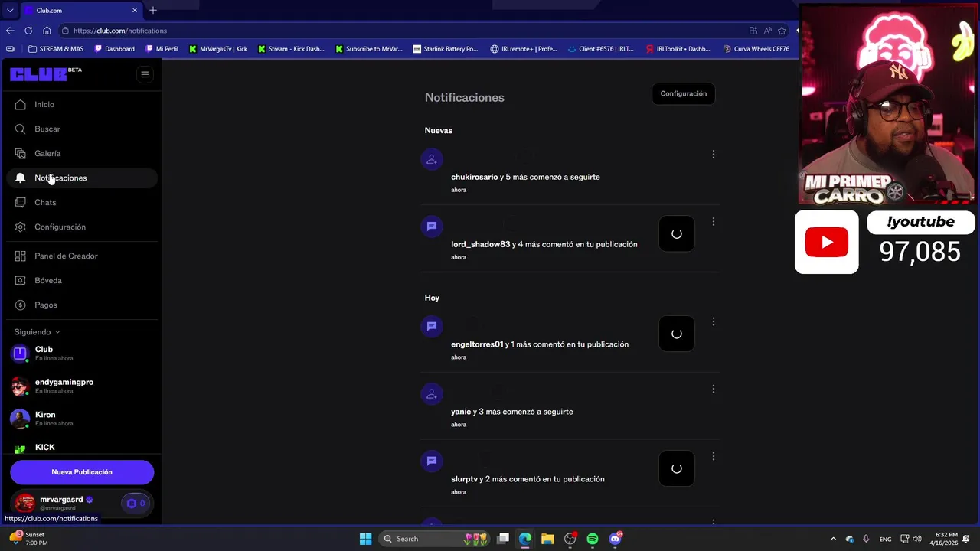Open options menu for lord_shadow83 notification

click(714, 222)
